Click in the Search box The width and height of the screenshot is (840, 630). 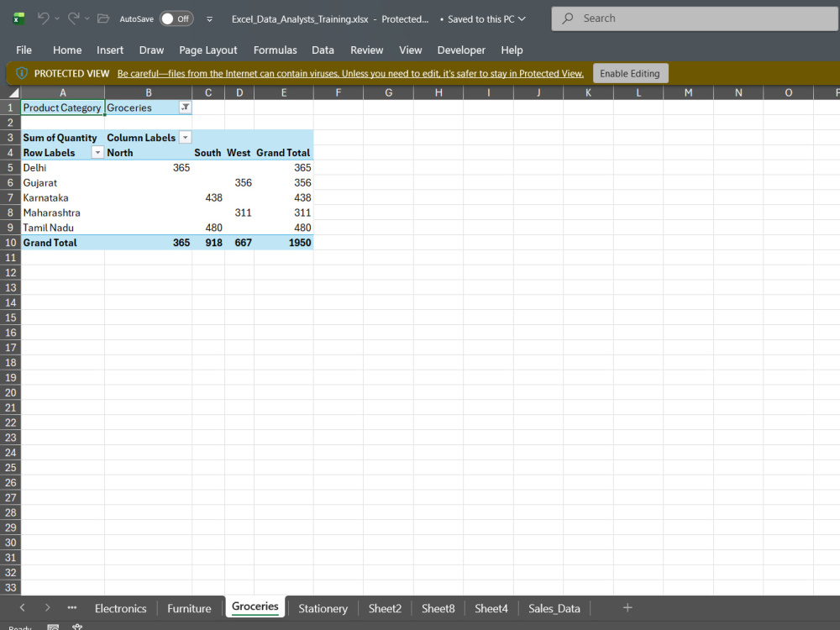[696, 18]
